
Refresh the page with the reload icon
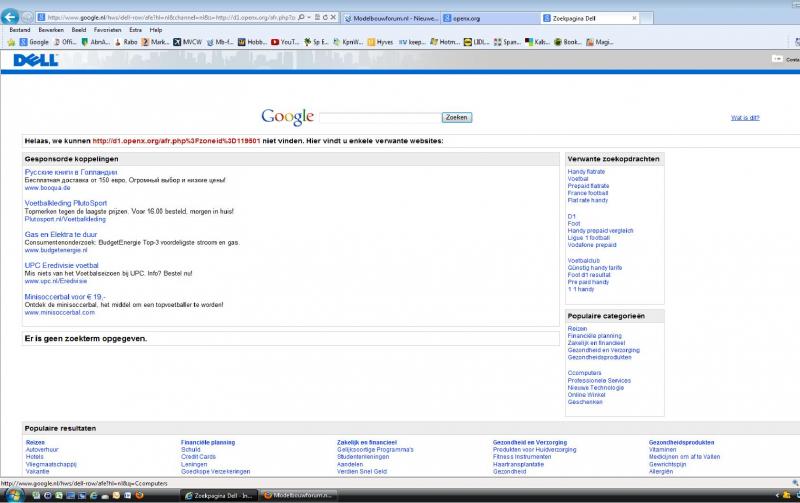pos(325,17)
